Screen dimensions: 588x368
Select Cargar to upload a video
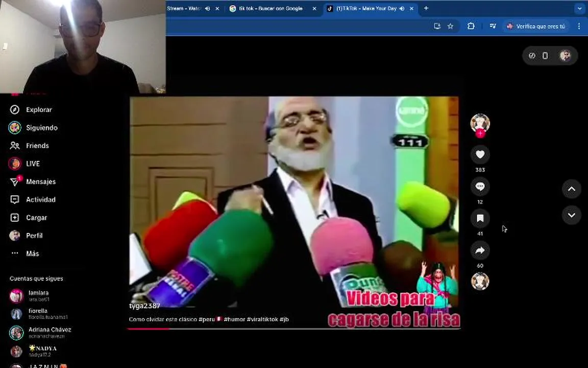(29, 218)
